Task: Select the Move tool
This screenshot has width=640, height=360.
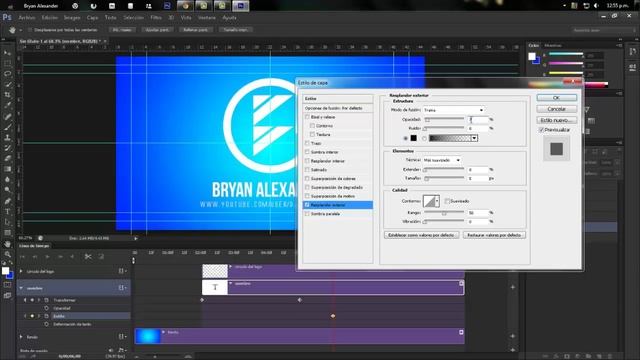Action: coord(7,53)
